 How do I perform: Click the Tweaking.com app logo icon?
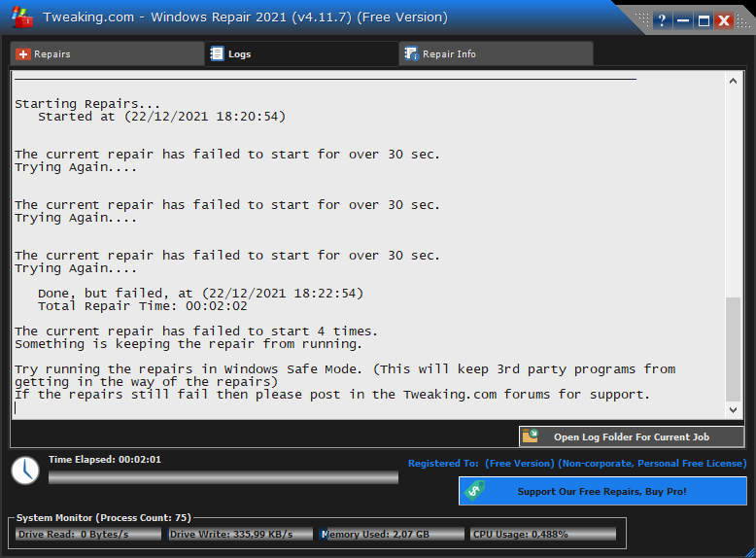22,17
